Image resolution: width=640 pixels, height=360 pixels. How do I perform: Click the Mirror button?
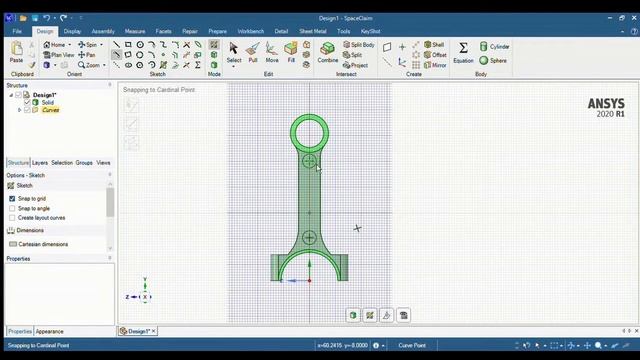pos(435,65)
